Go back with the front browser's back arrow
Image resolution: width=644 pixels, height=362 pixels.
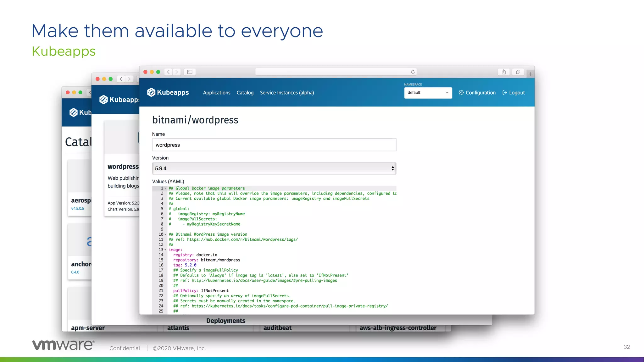[x=169, y=72]
